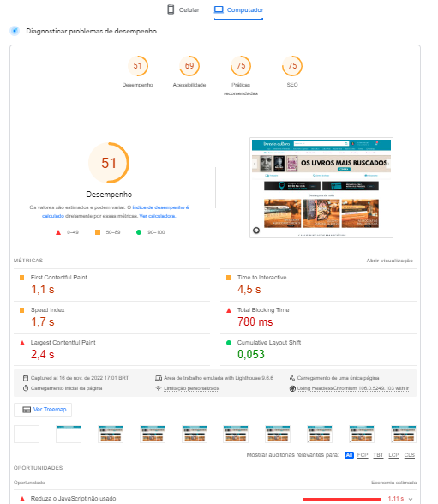The width and height of the screenshot is (438, 504).
Task: Open the Ver calculadora link
Action: 158,216
